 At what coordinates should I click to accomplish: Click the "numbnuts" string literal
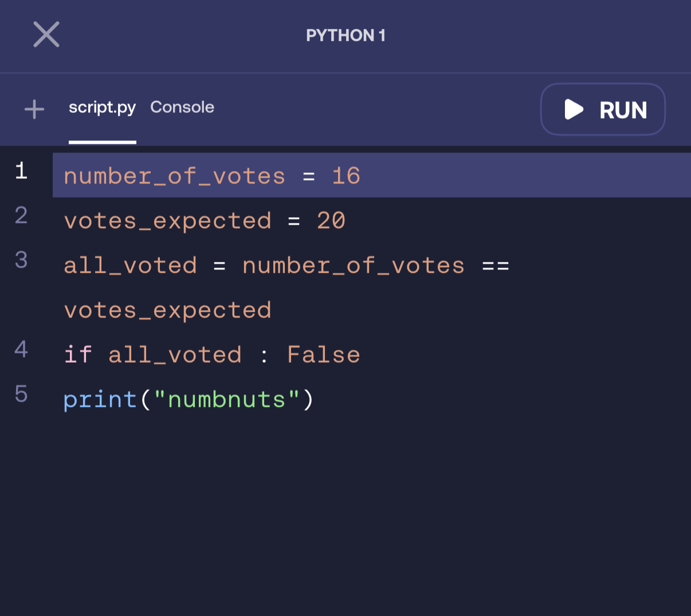click(x=227, y=399)
